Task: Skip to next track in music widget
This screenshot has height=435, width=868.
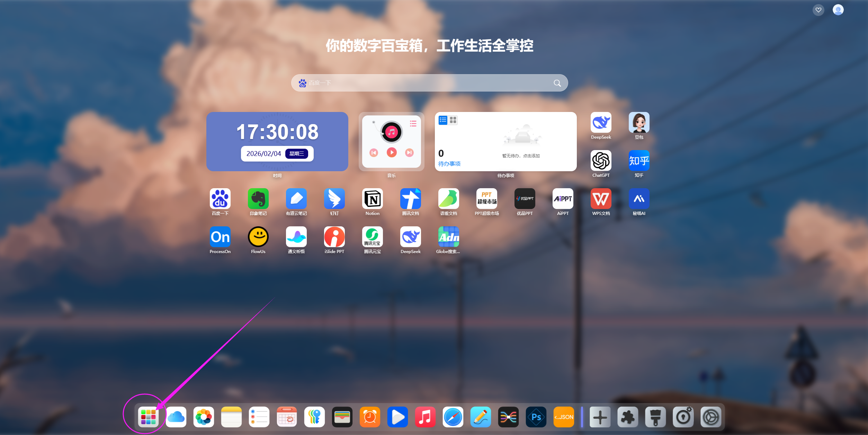Action: click(x=409, y=153)
